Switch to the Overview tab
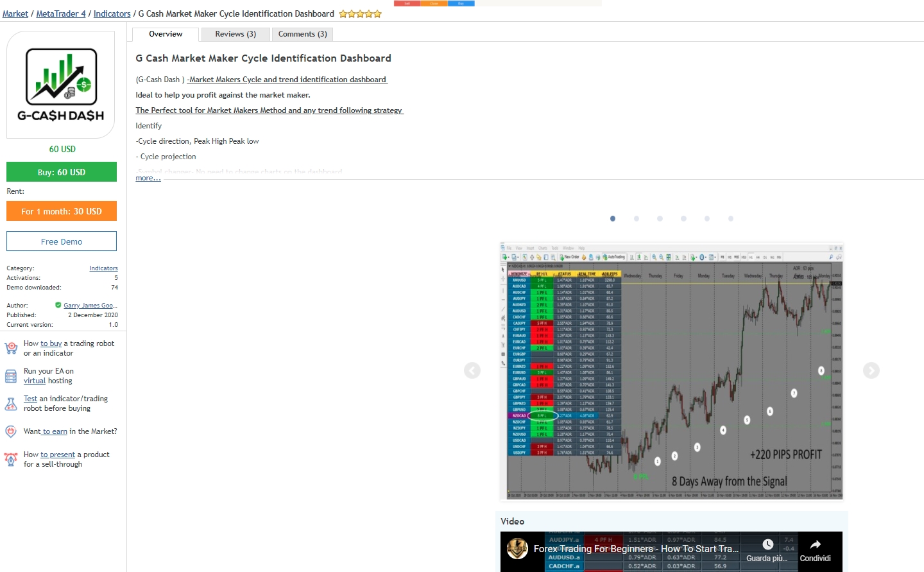 pyautogui.click(x=166, y=34)
